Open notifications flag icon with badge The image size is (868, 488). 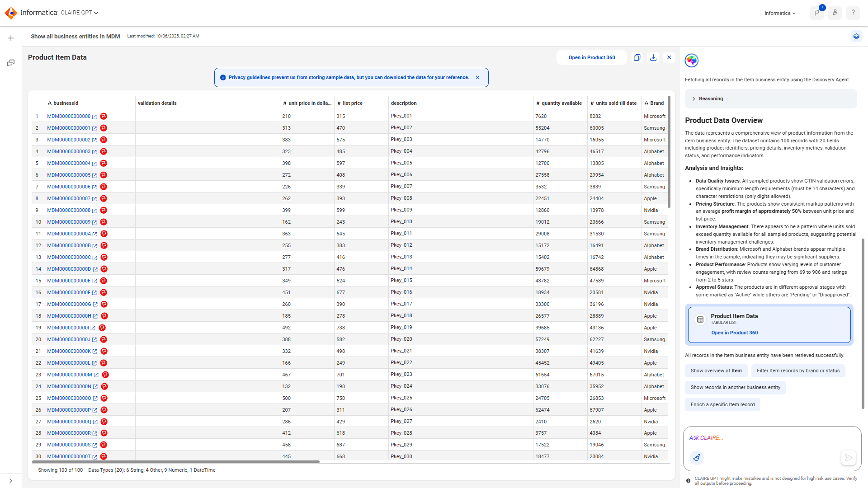(x=817, y=13)
